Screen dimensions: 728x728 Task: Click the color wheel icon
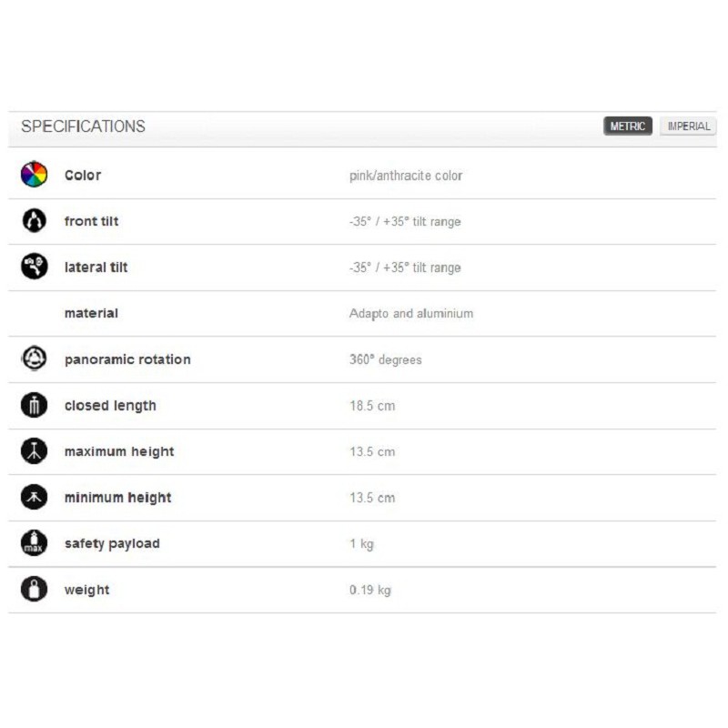[34, 175]
